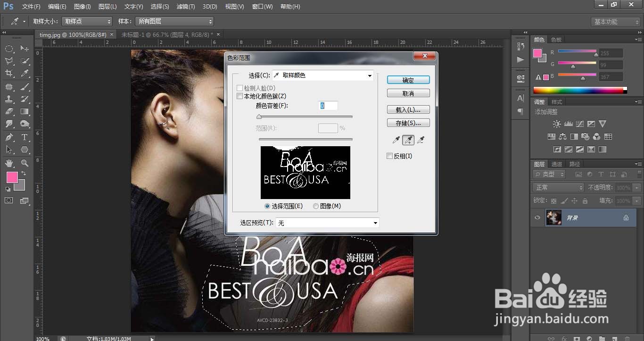Select the Polygonal Lasso tool
The image size is (644, 341).
pyautogui.click(x=9, y=61)
